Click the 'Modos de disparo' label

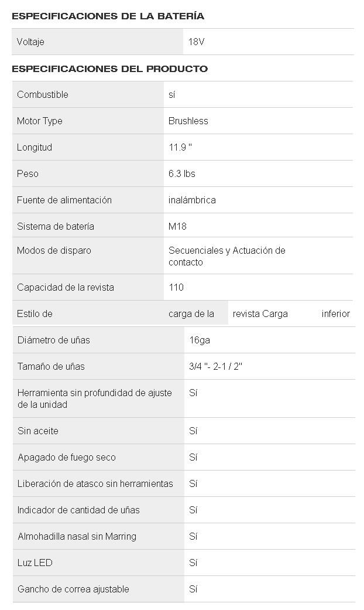pyautogui.click(x=54, y=250)
